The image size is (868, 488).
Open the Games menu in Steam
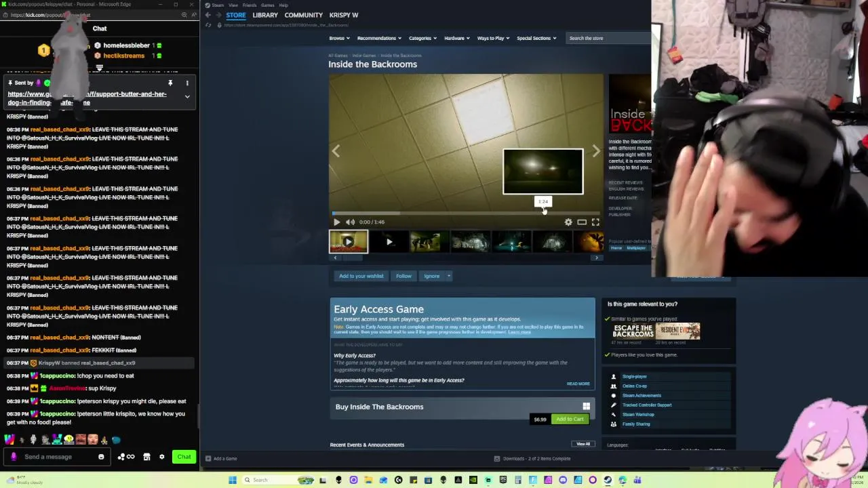pos(268,5)
